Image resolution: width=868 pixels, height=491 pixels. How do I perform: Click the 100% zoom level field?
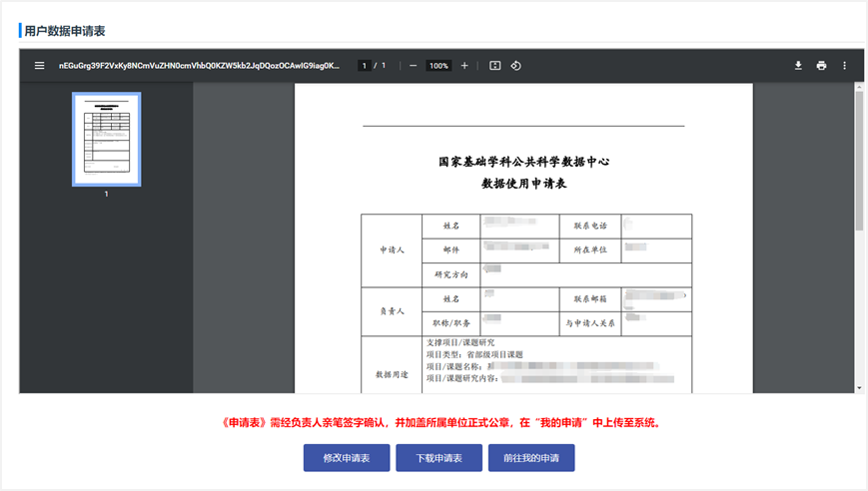tap(438, 66)
